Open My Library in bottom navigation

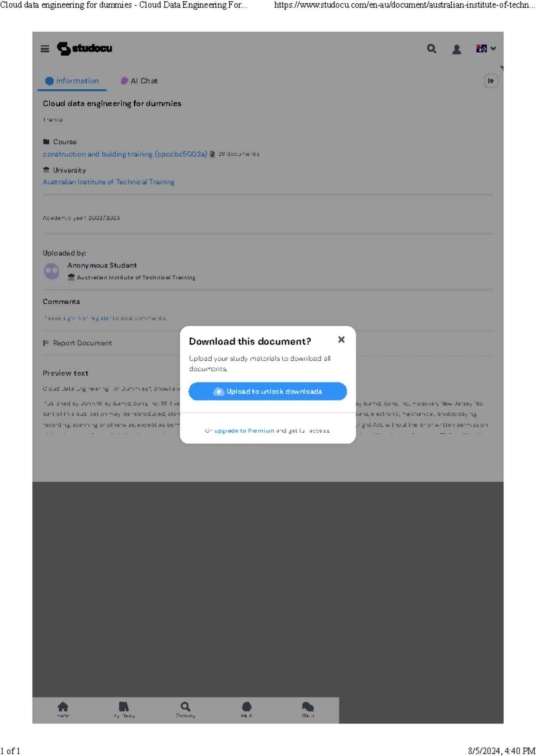[x=124, y=709]
